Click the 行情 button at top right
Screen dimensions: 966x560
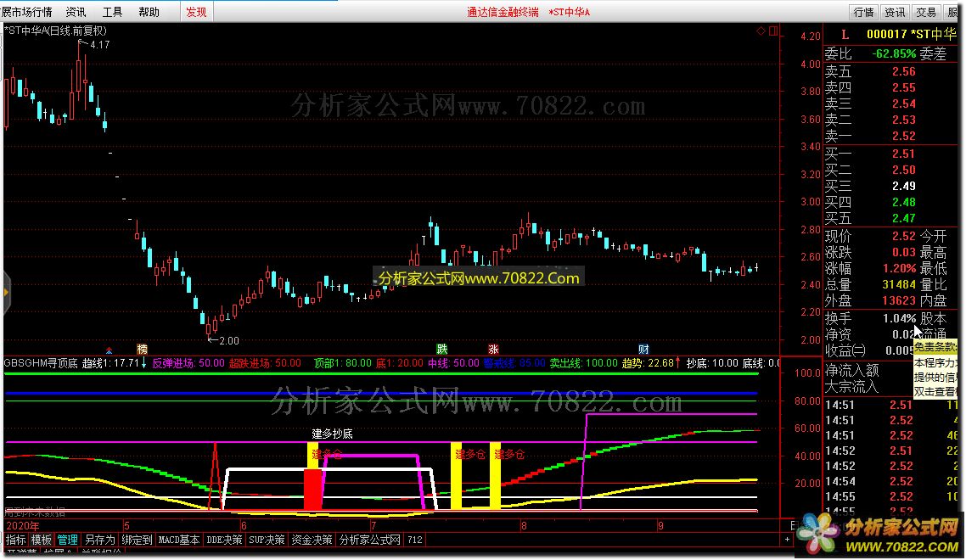863,13
